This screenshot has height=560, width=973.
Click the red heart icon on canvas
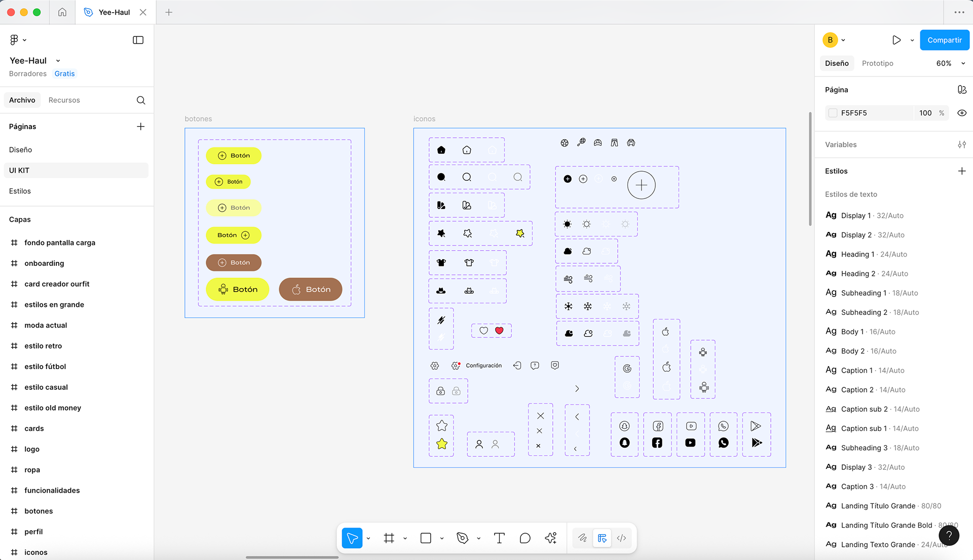499,331
